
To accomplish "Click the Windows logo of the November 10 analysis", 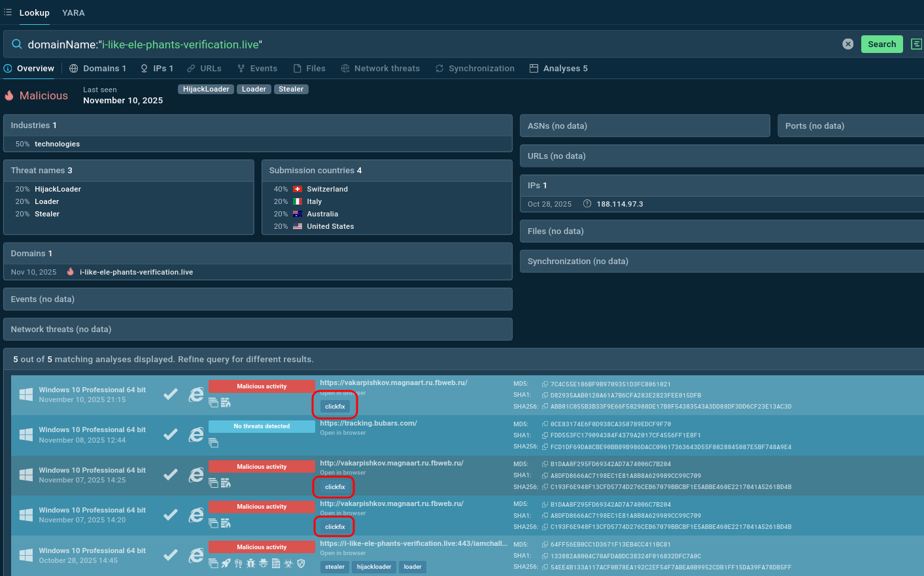I will tap(26, 394).
